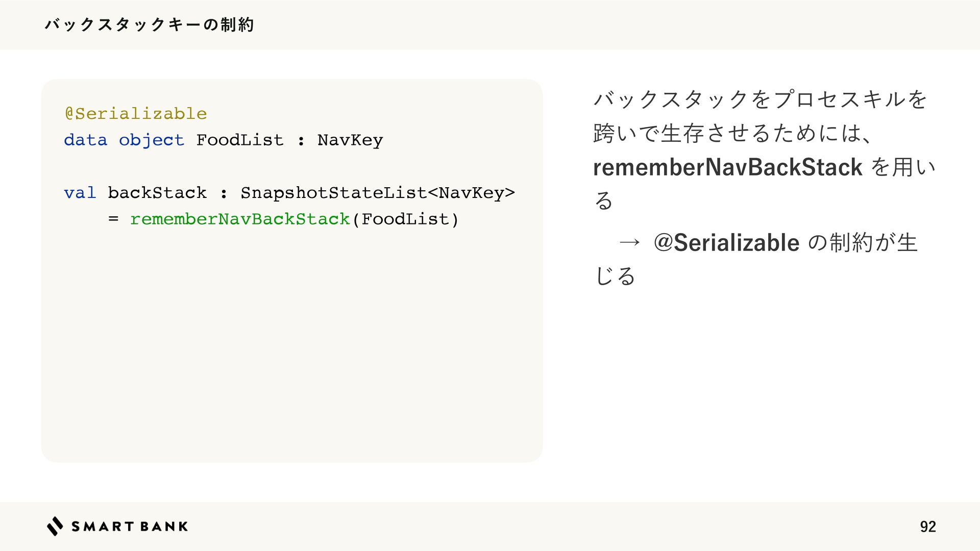Click the FoodList class name in declaration
This screenshot has height=551, width=980.
point(240,140)
